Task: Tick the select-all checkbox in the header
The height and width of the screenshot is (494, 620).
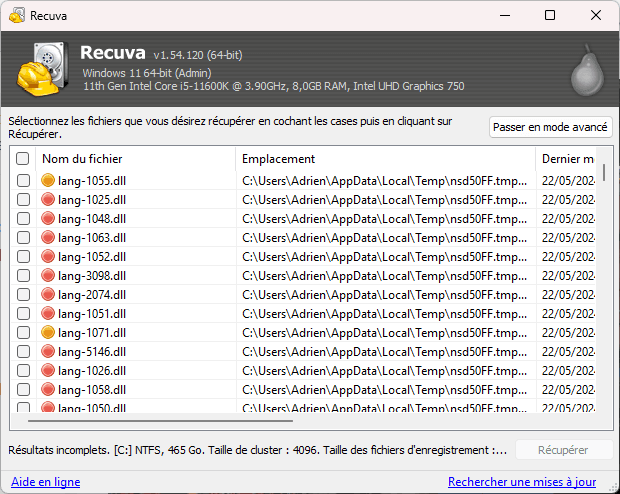Action: coord(23,159)
